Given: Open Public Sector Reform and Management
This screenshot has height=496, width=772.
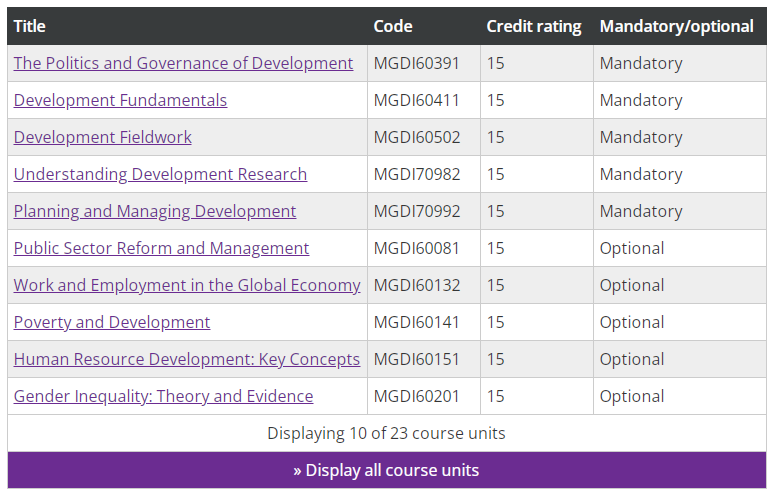Looking at the screenshot, I should point(161,248).
